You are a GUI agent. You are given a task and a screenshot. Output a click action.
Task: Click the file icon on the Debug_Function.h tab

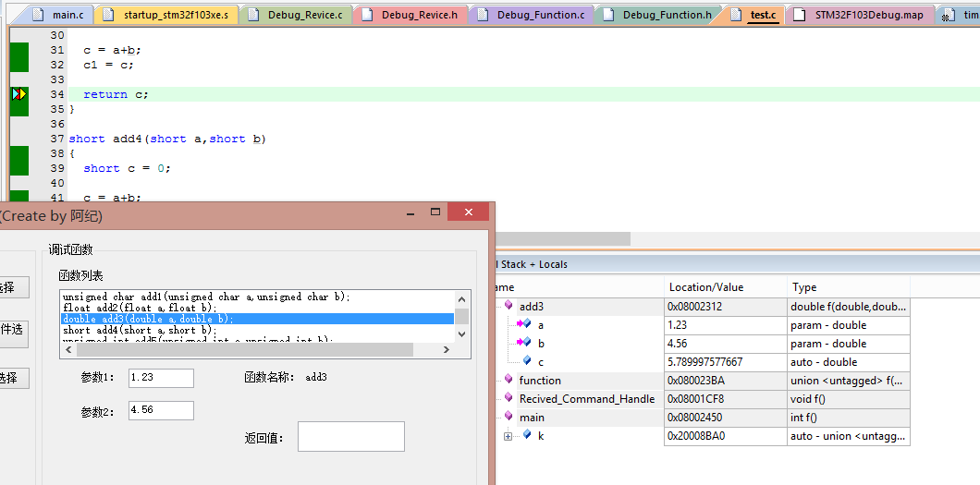[x=609, y=16]
